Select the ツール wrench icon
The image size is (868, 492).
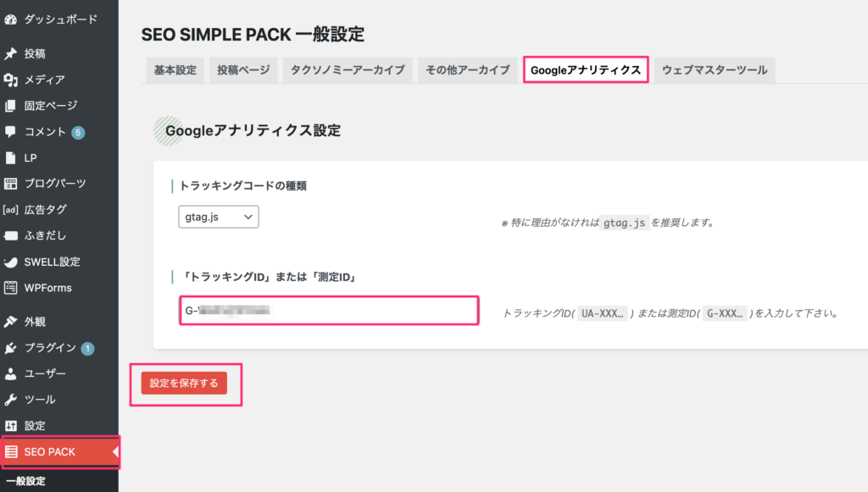click(x=10, y=400)
